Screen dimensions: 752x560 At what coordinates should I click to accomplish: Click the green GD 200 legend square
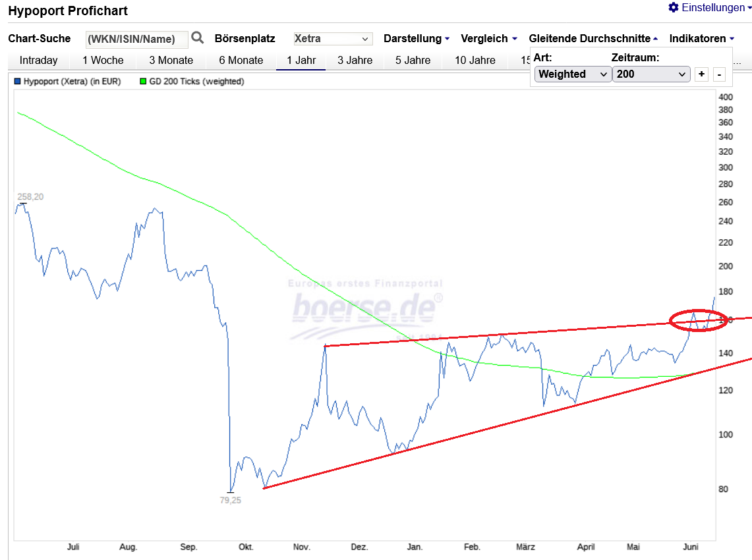click(x=143, y=82)
